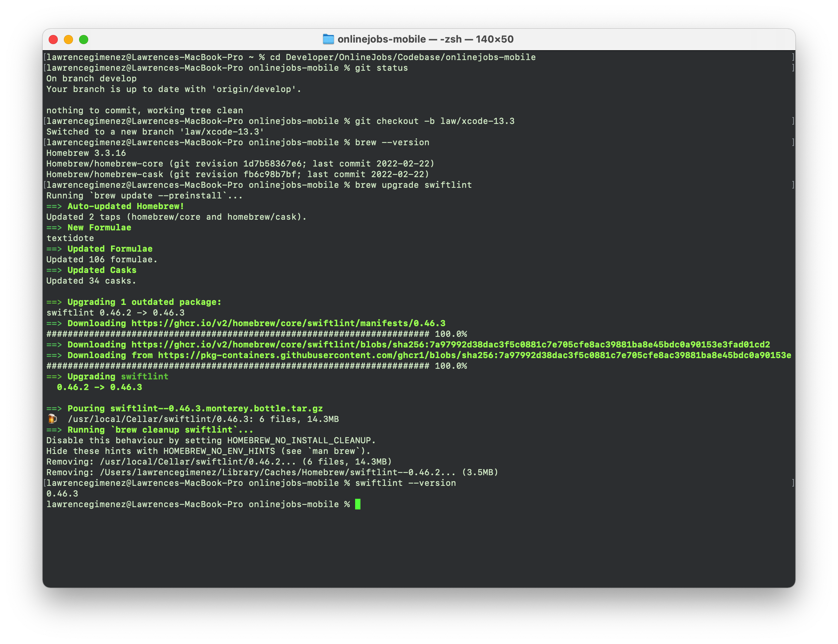Click 'nothing to commit, working tree clean'

(x=144, y=110)
